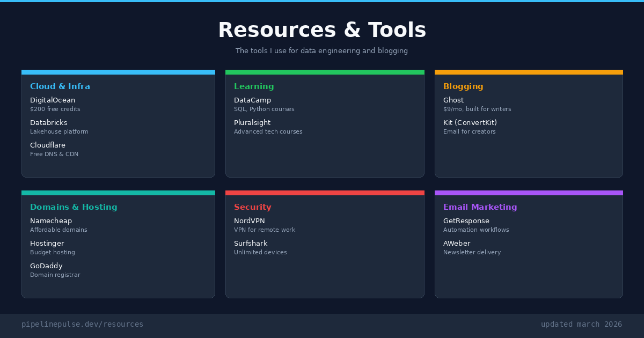Viewport: 644px width, 338px height.
Task: Open the Pluralsight link
Action: [x=252, y=123]
